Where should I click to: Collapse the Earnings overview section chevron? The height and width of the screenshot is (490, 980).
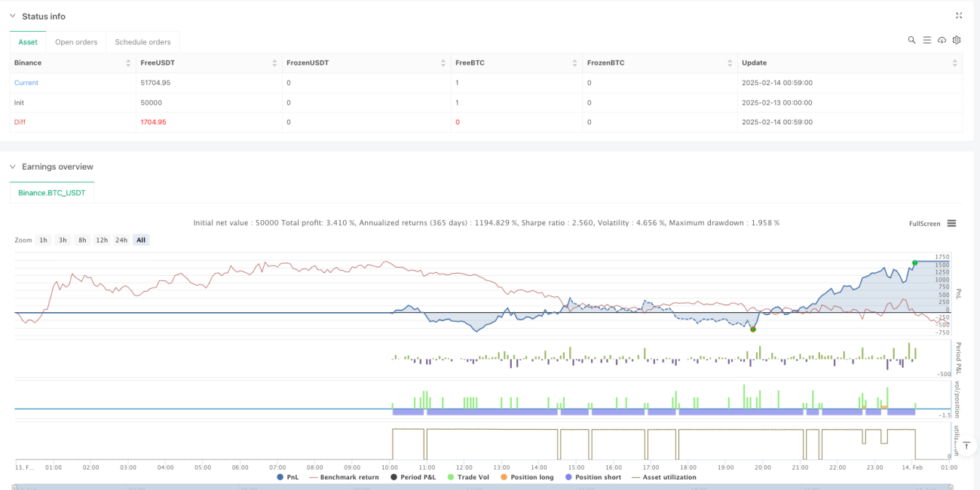pyautogui.click(x=13, y=167)
